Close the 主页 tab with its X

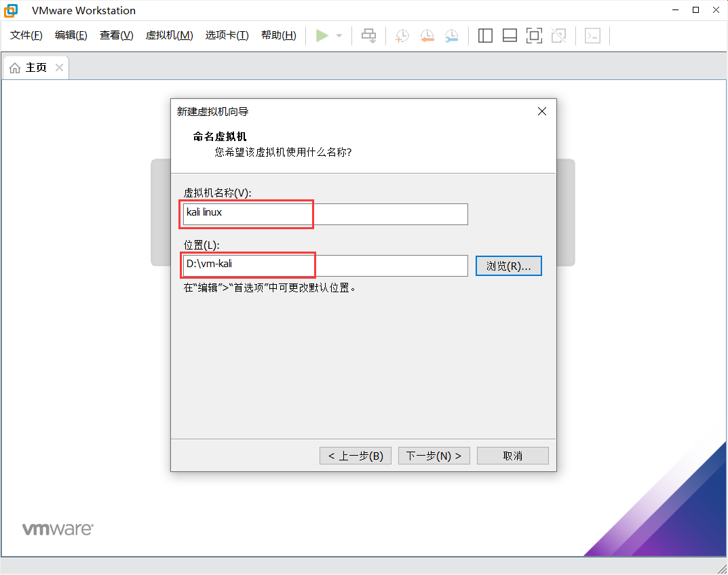pos(58,68)
